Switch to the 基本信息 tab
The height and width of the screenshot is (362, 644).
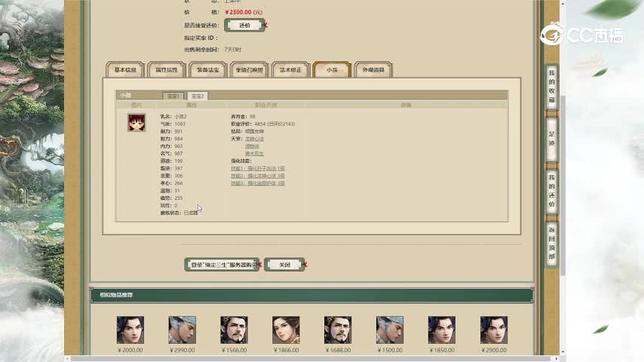coord(125,70)
